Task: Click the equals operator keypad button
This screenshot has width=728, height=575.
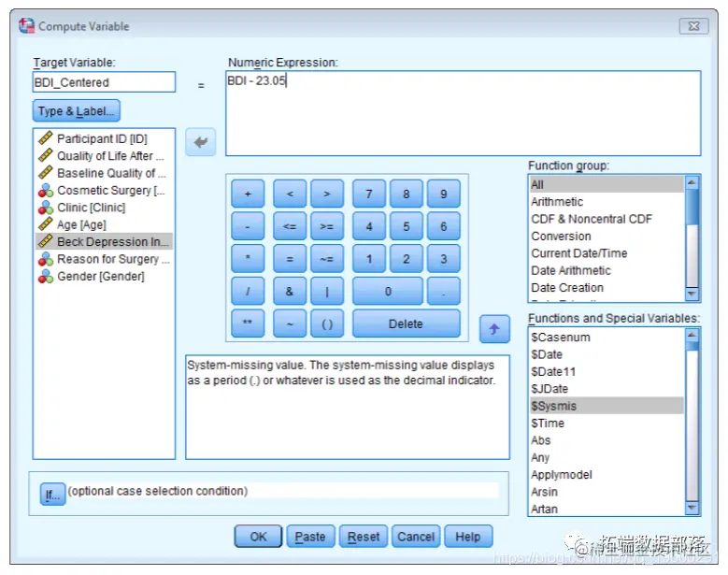Action: [x=290, y=259]
